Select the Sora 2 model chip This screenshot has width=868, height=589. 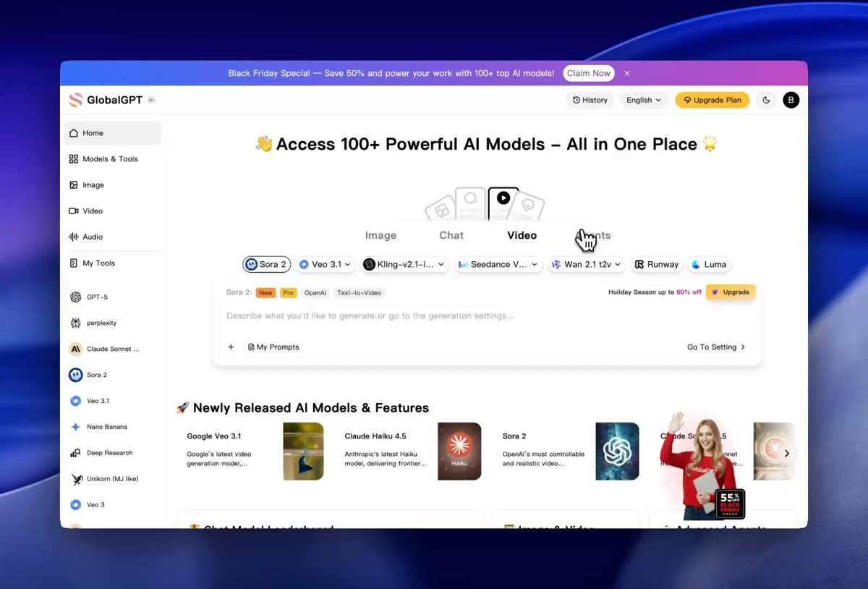[267, 265]
